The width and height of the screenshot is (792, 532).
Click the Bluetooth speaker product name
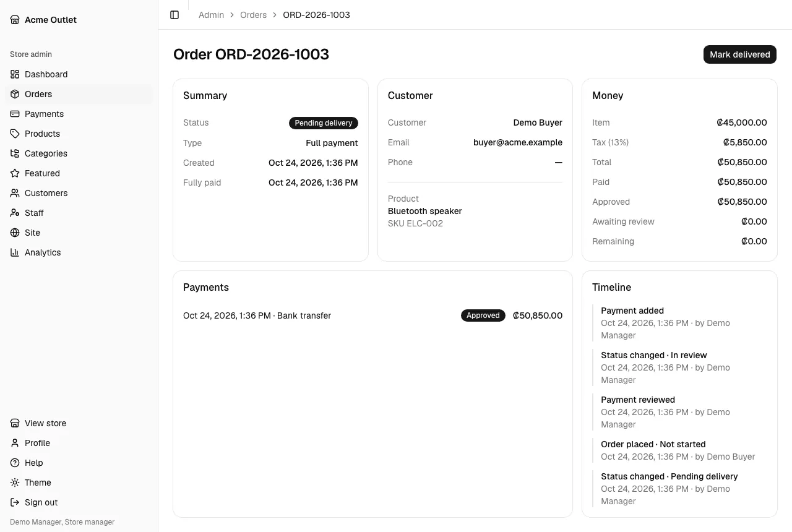tap(425, 211)
